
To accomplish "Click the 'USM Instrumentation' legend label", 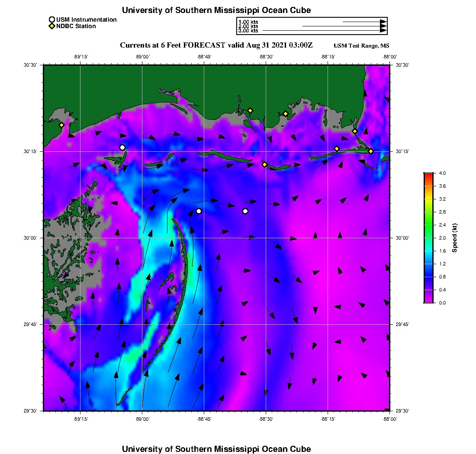I will (87, 20).
